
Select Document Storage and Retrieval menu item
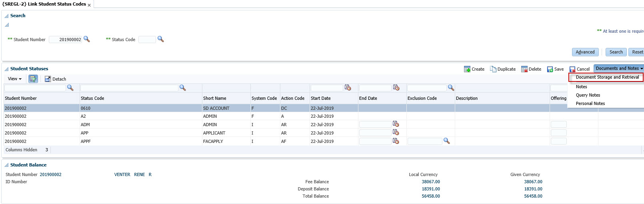pyautogui.click(x=607, y=77)
